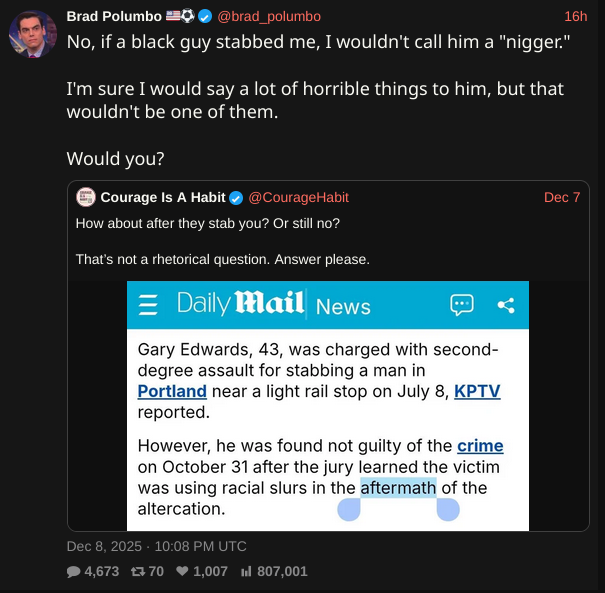Click Courage Is A Habit verified badge
Viewport: 605px width, 593px height.
236,197
